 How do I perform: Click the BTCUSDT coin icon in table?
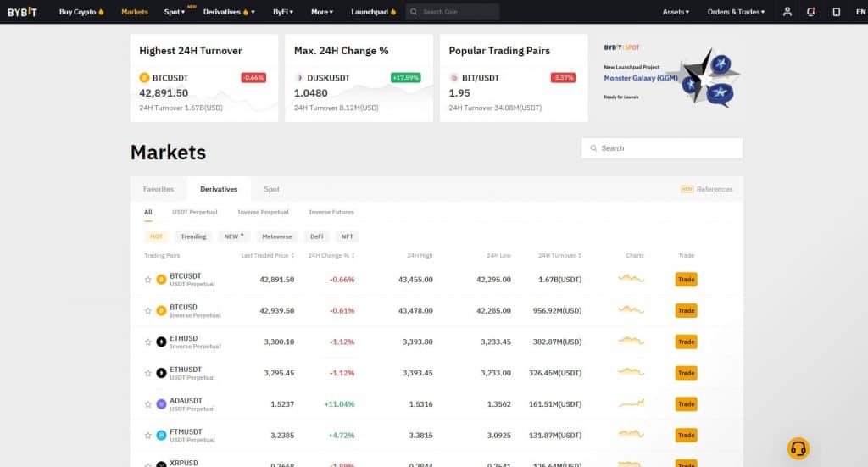(x=161, y=280)
